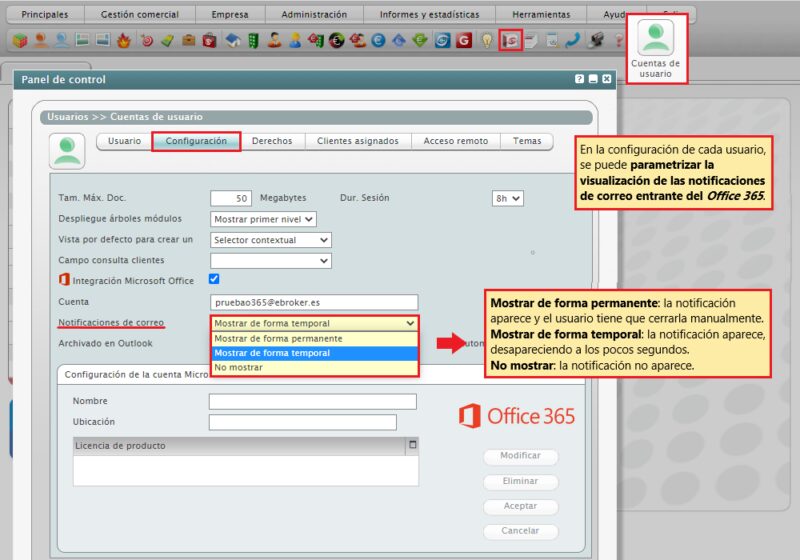
Task: Click the red shopping bag toolbar icon
Action: [x=210, y=40]
